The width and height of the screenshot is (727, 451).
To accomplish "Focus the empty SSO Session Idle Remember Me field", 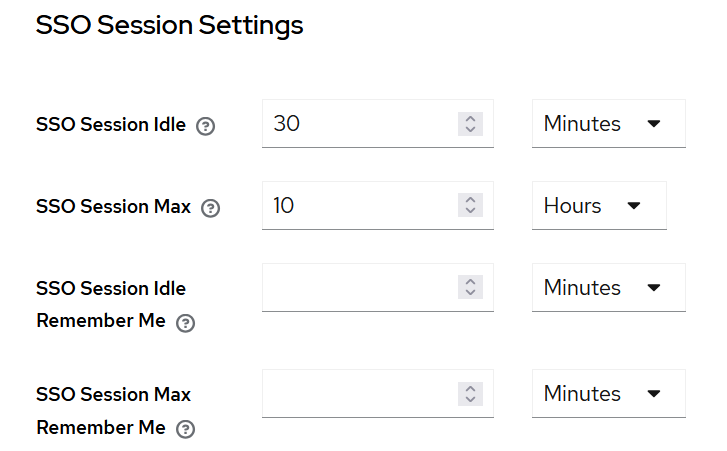I will (360, 288).
